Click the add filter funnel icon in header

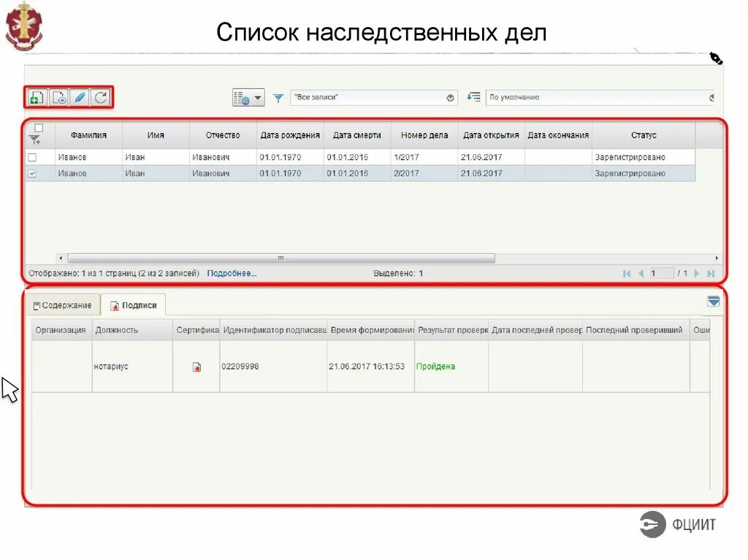tap(35, 139)
